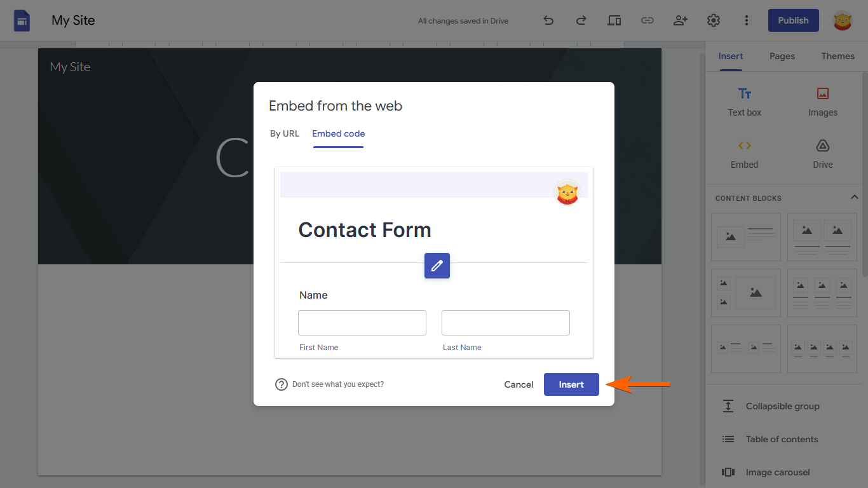Click the blue pencil edit icon
Screen dimensions: 868x488
click(x=437, y=266)
